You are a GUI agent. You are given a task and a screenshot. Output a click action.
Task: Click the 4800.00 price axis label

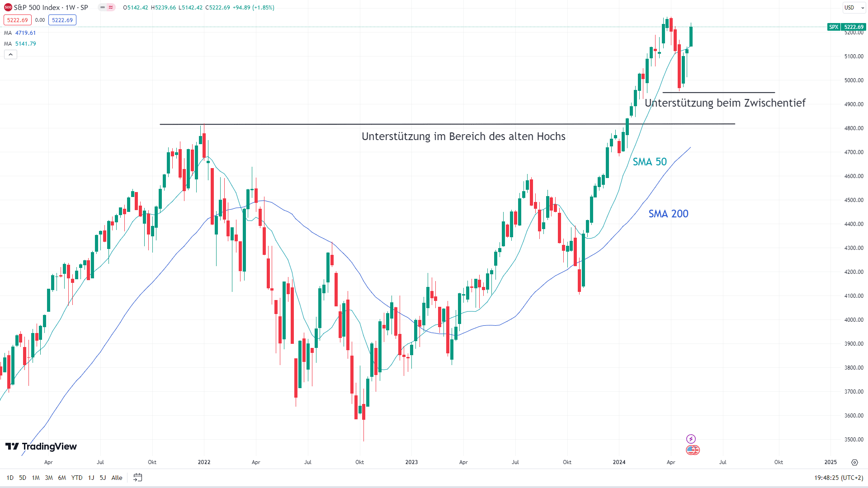click(854, 128)
